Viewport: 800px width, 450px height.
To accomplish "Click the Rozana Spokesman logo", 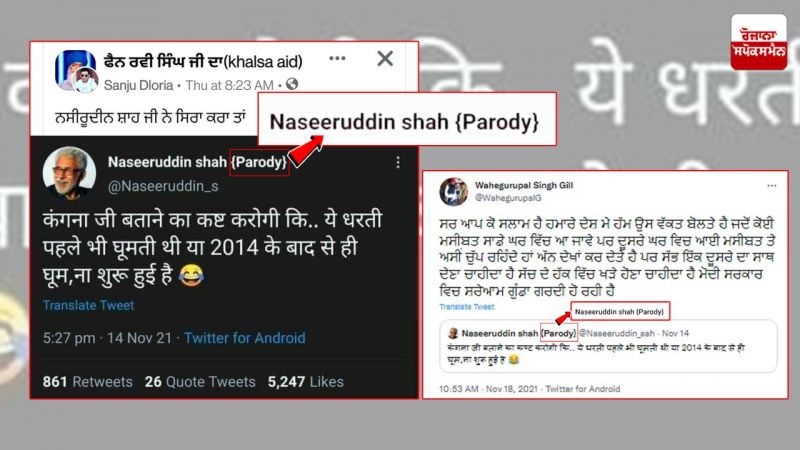I will (x=759, y=42).
